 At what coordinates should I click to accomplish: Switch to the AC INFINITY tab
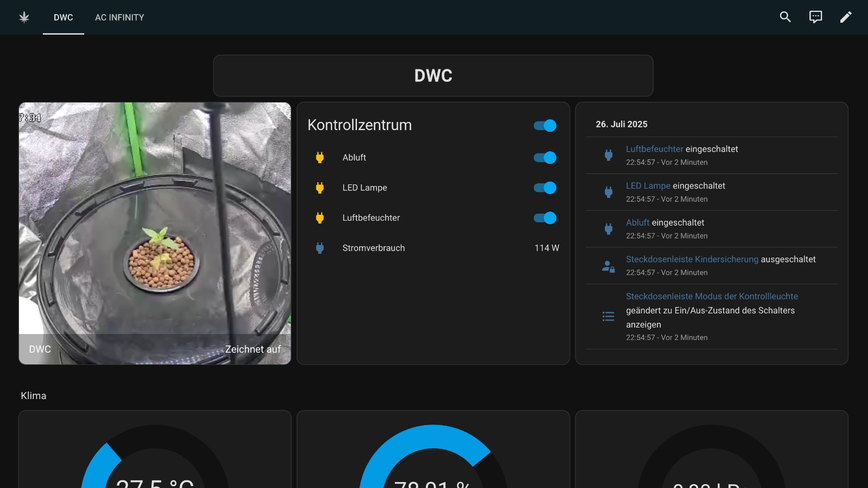(119, 17)
